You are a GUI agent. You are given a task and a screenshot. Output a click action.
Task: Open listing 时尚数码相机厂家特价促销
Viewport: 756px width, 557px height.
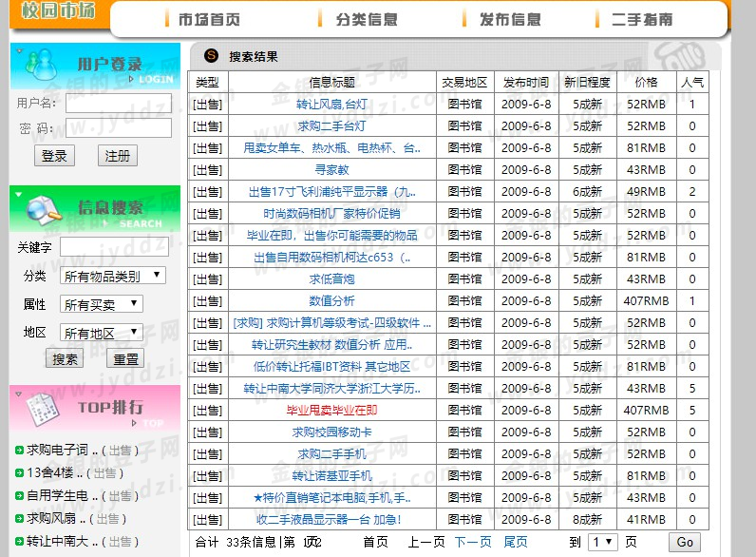click(x=331, y=213)
